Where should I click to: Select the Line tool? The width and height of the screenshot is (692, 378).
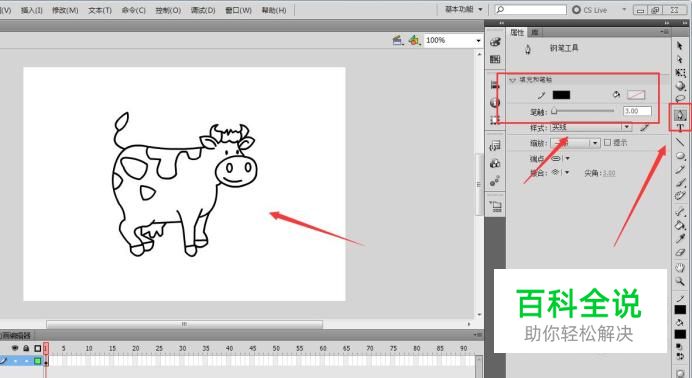coord(680,142)
